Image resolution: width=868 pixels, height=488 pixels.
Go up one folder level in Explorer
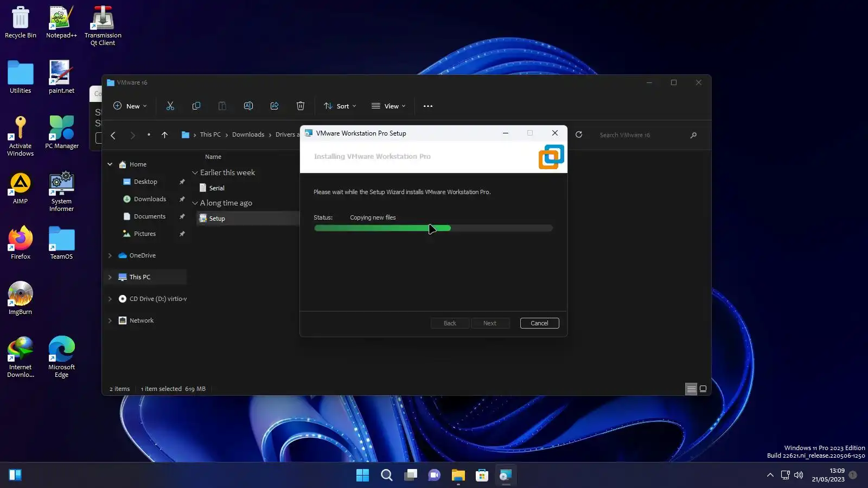(x=165, y=135)
